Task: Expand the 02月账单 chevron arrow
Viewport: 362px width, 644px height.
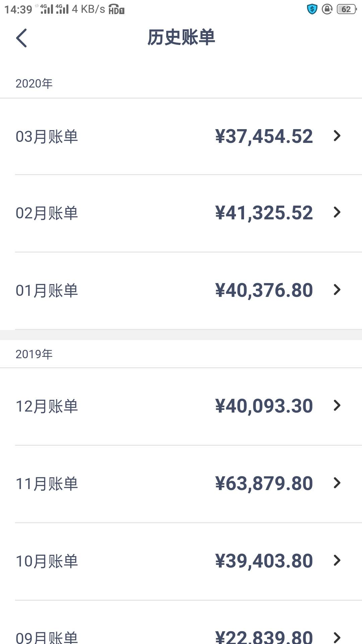Action: click(337, 212)
